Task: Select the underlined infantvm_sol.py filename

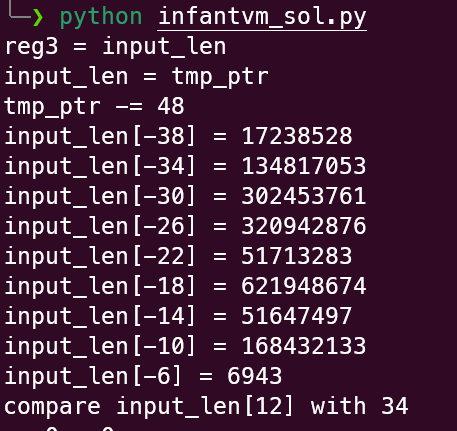Action: click(262, 17)
